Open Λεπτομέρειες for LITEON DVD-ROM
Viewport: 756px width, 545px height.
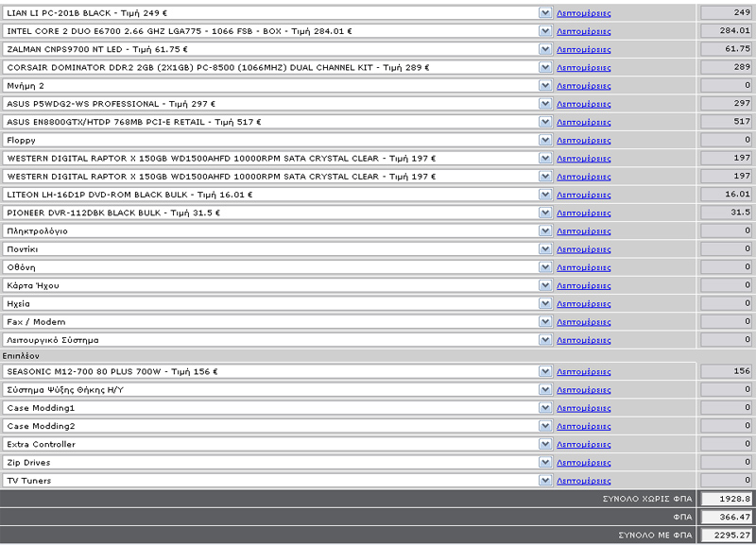583,196
